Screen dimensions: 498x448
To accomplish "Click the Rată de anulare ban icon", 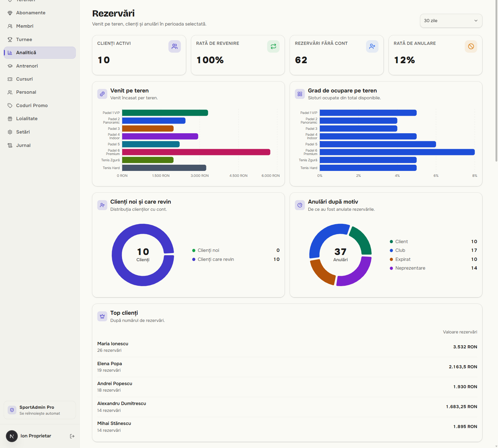I will pyautogui.click(x=471, y=46).
